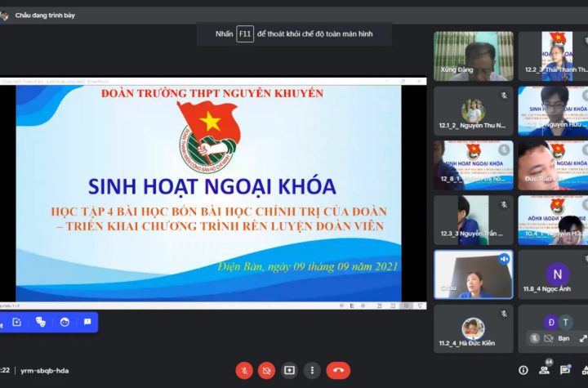Click the Đ avatar in the Bạn tile
Screen dimensions: 588x388
click(551, 323)
